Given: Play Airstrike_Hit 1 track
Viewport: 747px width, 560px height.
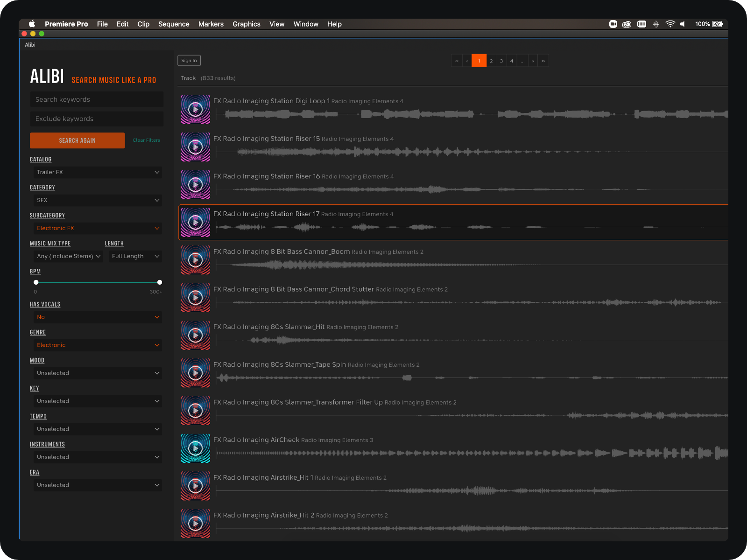Looking at the screenshot, I should tap(196, 486).
